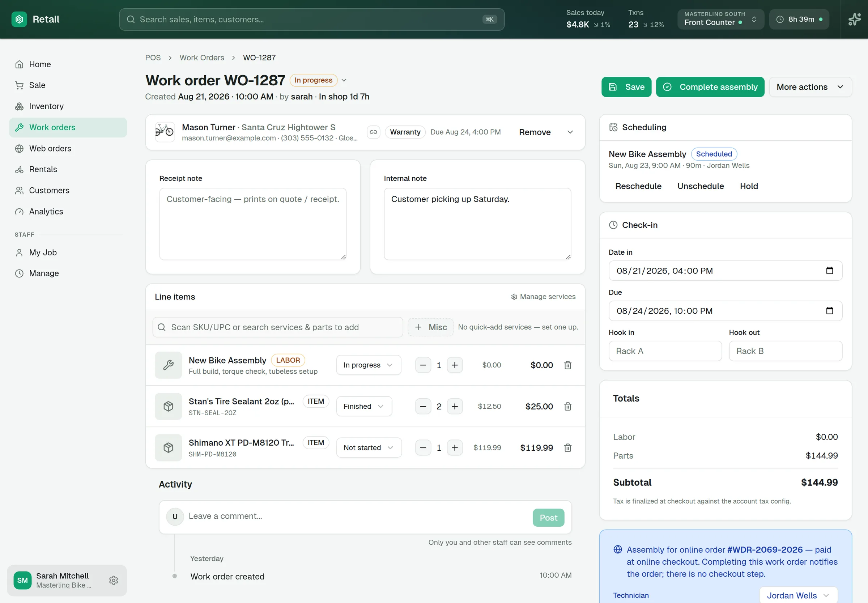Remove the customer from work order

click(x=535, y=132)
